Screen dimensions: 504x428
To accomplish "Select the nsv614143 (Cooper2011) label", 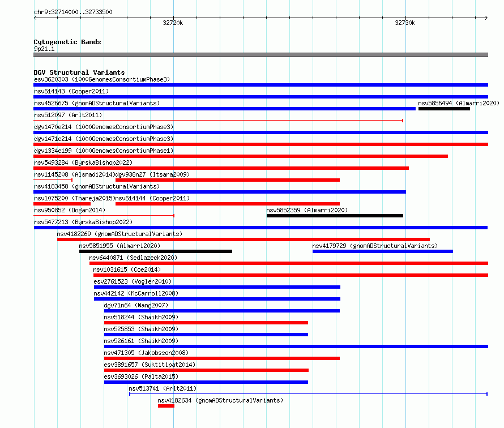I will [x=71, y=91].
